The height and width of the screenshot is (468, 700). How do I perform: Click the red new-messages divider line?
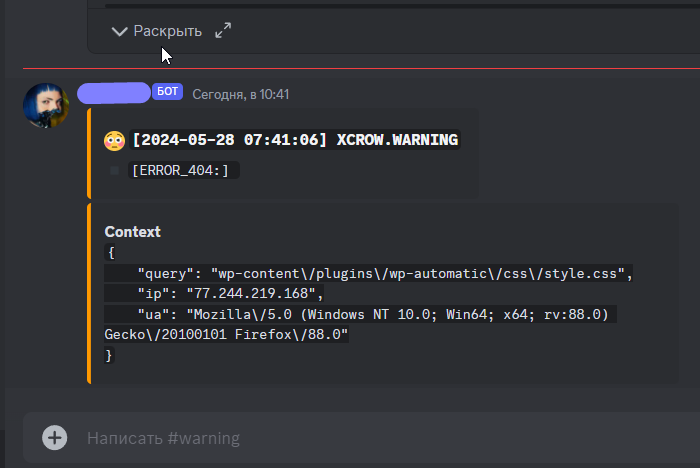(x=360, y=69)
